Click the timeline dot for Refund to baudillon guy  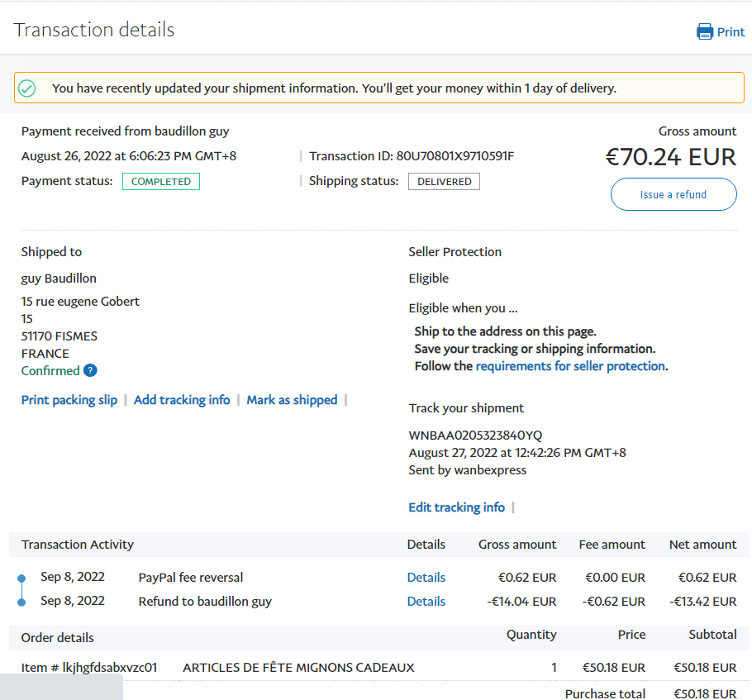pos(21,602)
